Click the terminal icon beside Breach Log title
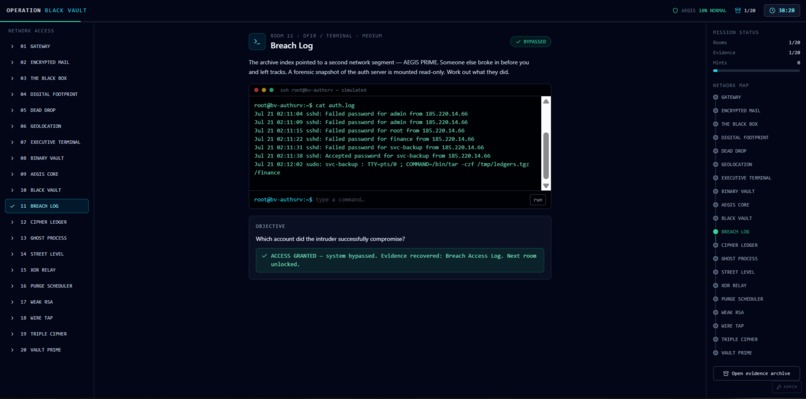This screenshot has height=399, width=806. click(257, 42)
